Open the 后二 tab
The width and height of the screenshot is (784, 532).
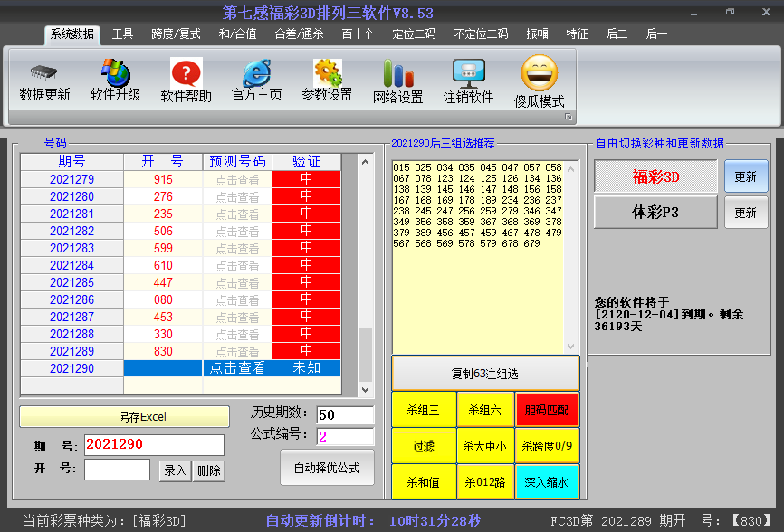617,34
